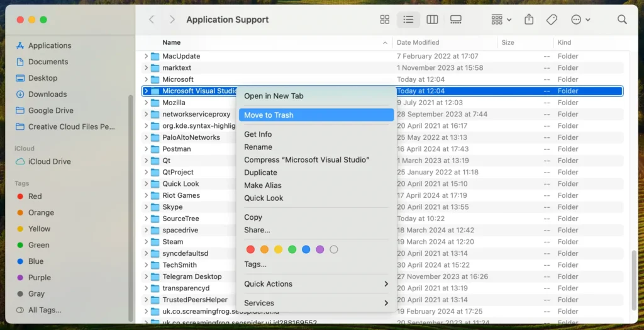Select the SourceTree folder row
644x330 pixels.
(x=382, y=219)
